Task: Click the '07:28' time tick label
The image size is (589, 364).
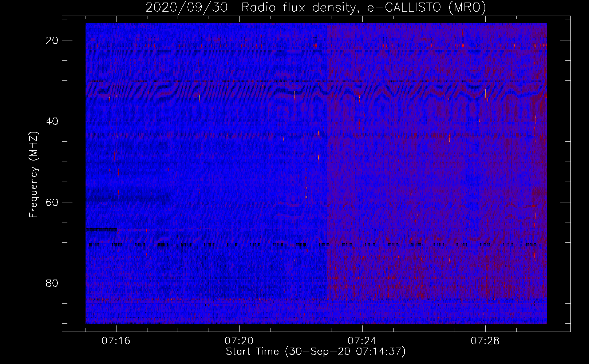Action: tap(485, 341)
